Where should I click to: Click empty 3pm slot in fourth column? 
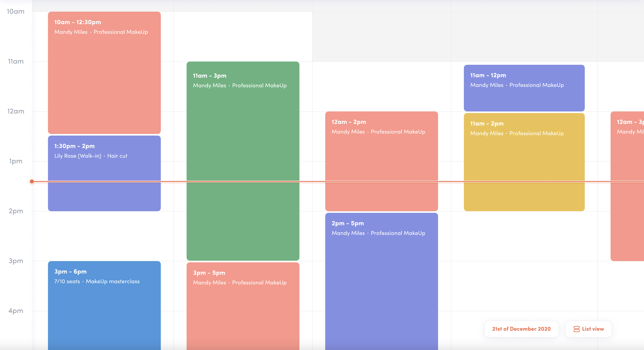tap(524, 286)
